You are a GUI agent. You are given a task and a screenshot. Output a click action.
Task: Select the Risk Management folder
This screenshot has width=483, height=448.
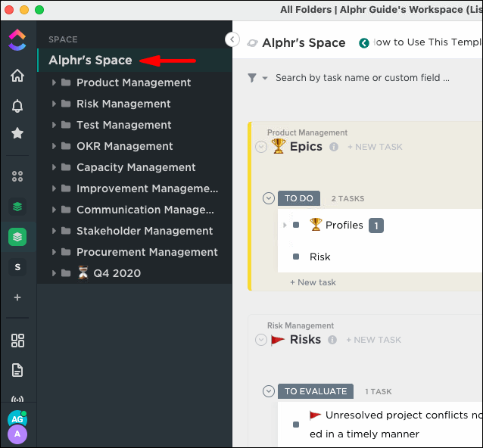[123, 104]
